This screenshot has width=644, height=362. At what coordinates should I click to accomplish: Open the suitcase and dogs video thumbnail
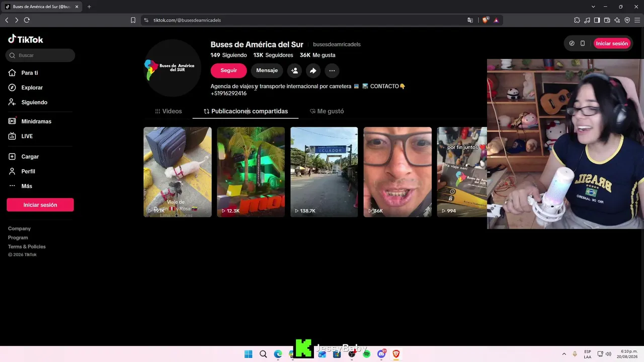pos(178,172)
